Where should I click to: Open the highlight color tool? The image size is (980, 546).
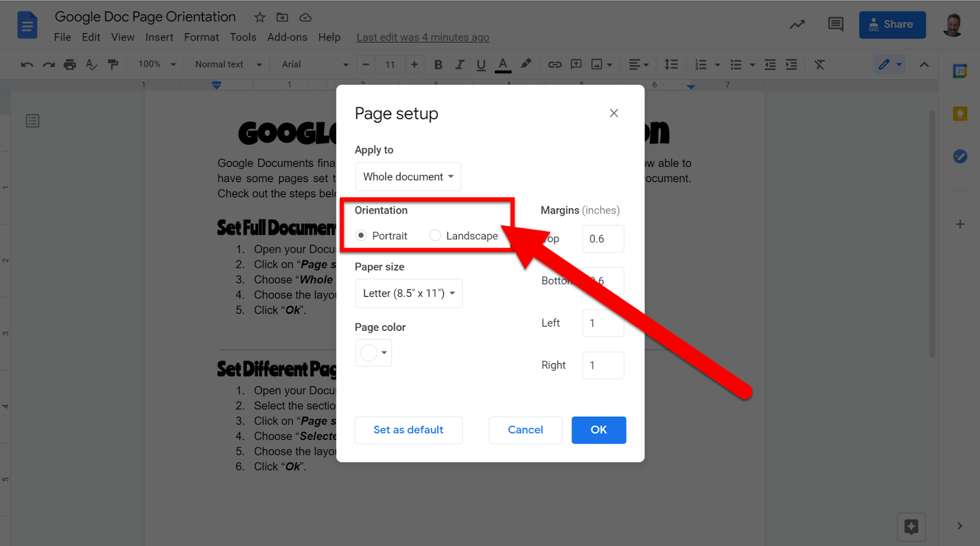(x=526, y=64)
